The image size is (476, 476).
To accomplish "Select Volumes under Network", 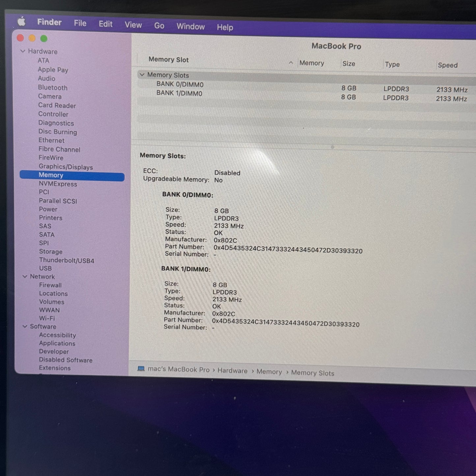I will 52,302.
